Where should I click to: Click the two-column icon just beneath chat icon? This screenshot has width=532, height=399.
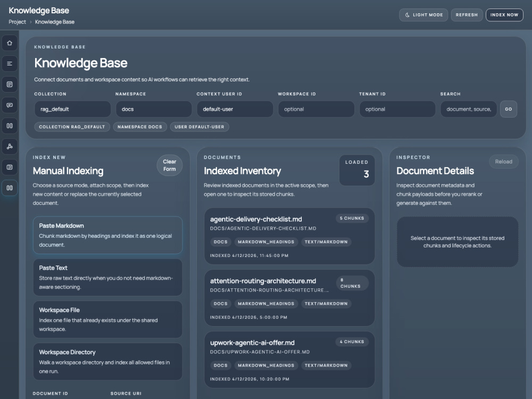click(x=10, y=126)
